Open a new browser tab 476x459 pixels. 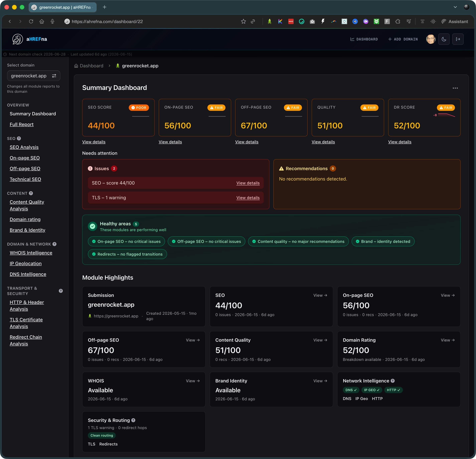coord(104,7)
